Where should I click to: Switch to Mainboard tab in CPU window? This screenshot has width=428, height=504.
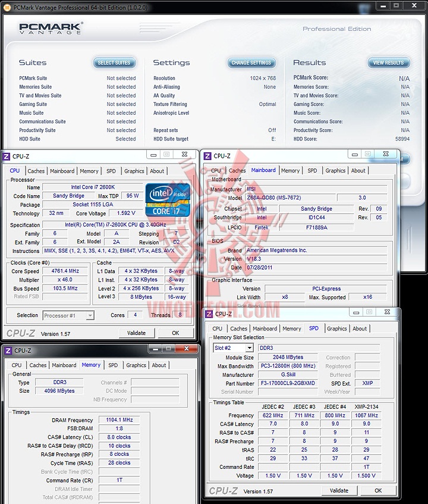[62, 171]
